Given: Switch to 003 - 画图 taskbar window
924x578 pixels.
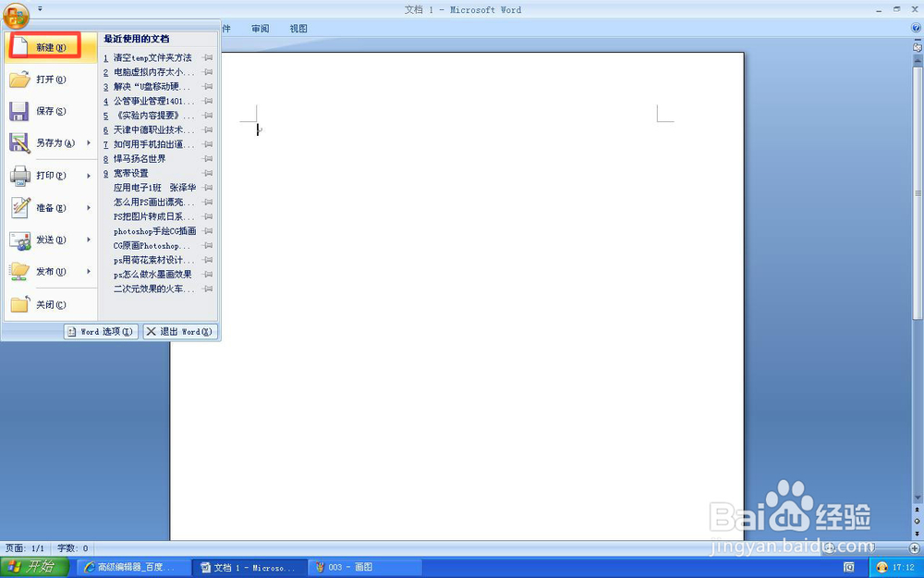Looking at the screenshot, I should pyautogui.click(x=365, y=568).
